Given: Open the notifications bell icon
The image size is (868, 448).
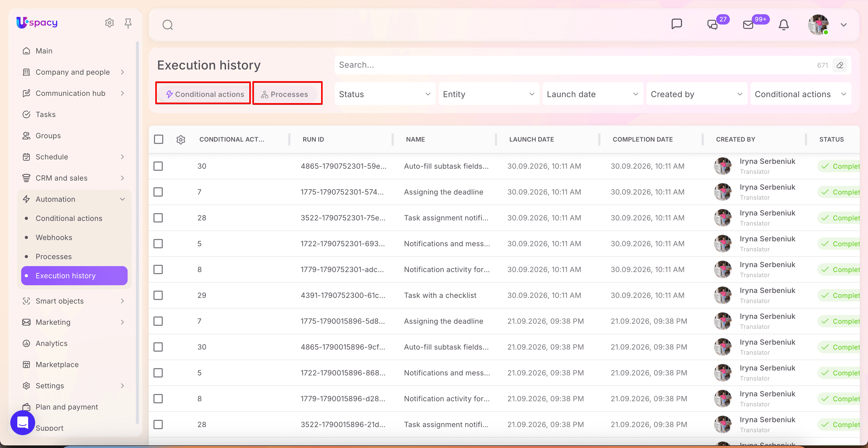Looking at the screenshot, I should point(784,25).
